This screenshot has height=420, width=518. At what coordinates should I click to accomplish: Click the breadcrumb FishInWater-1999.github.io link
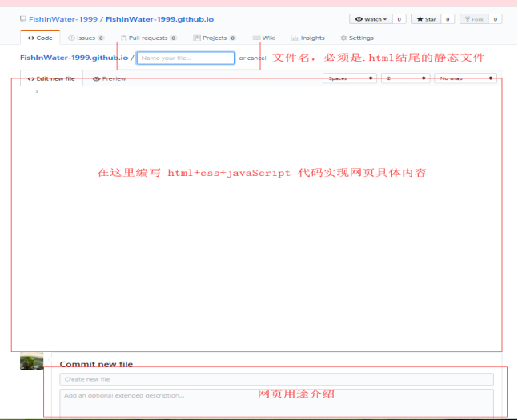click(x=74, y=58)
